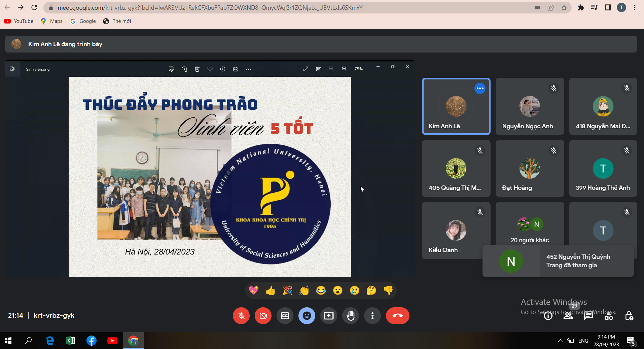The width and height of the screenshot is (644, 349).
Task: Click the 'Kim Anh Lê đang trình bày' banner
Action: point(321,44)
